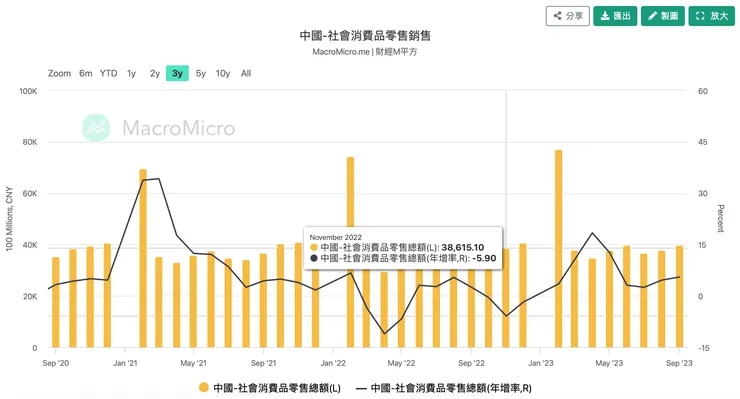
Task: Select the 5y zoom range
Action: (x=201, y=73)
